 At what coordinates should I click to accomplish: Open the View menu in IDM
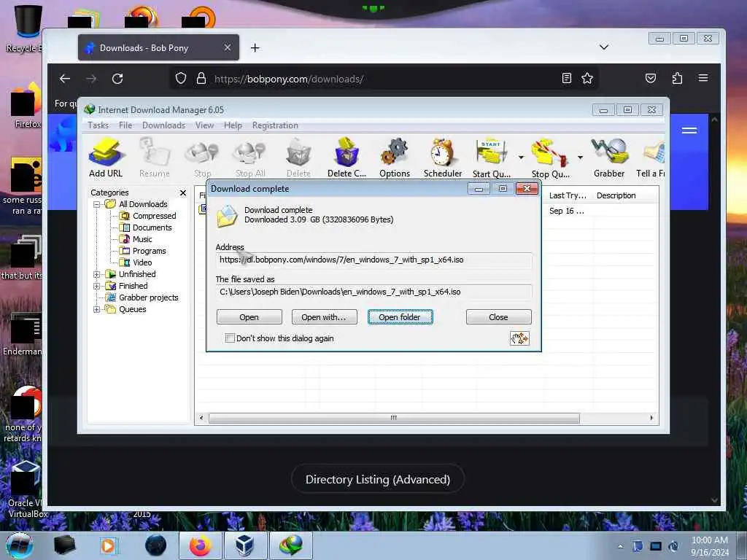pyautogui.click(x=204, y=125)
